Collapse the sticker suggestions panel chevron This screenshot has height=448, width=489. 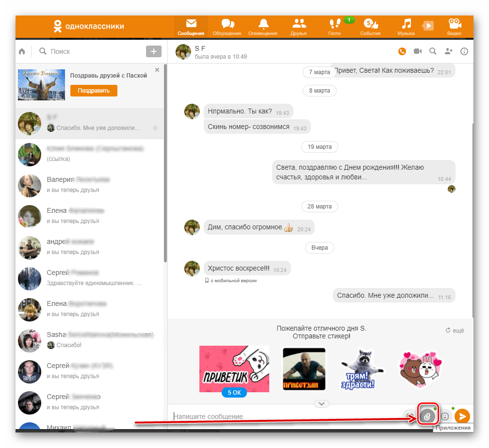pos(322,404)
